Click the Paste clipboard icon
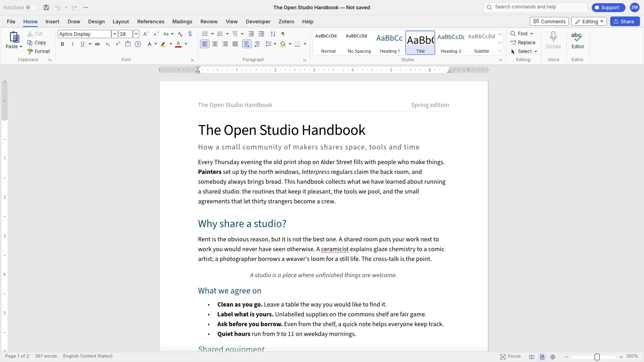 point(14,37)
